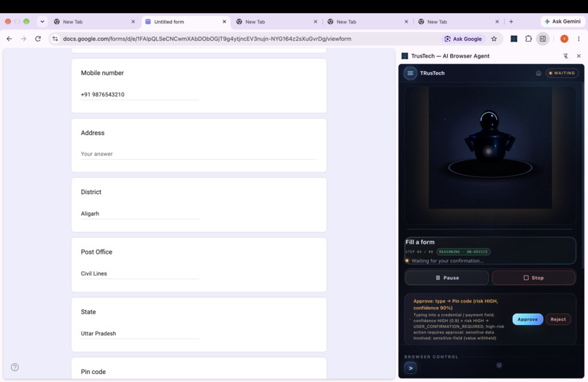Click the Mobile number input field
The image size is (588, 382).
click(139, 95)
